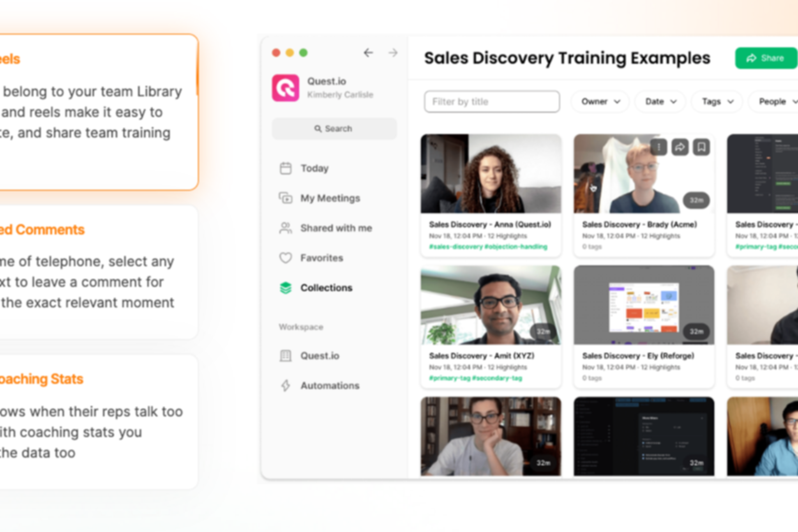
Task: Click the Sales Discovery - Anna (Quest.io) title
Action: tap(490, 224)
